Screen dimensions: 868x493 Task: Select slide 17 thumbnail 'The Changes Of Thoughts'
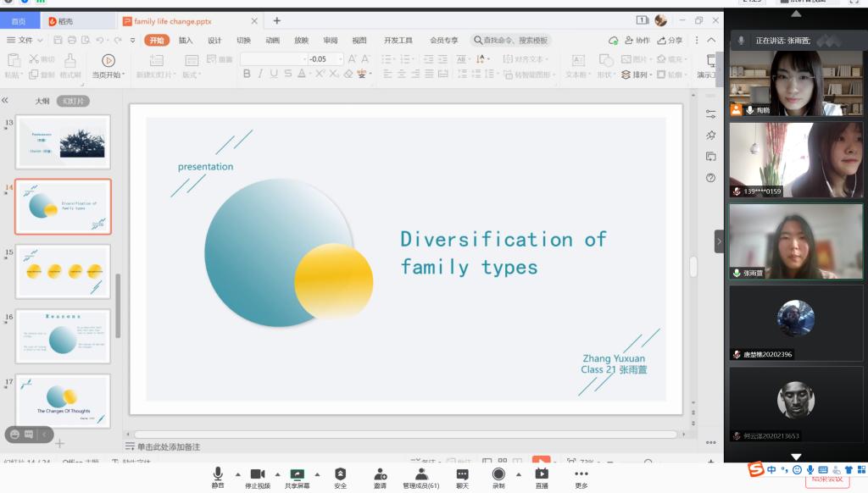click(63, 401)
